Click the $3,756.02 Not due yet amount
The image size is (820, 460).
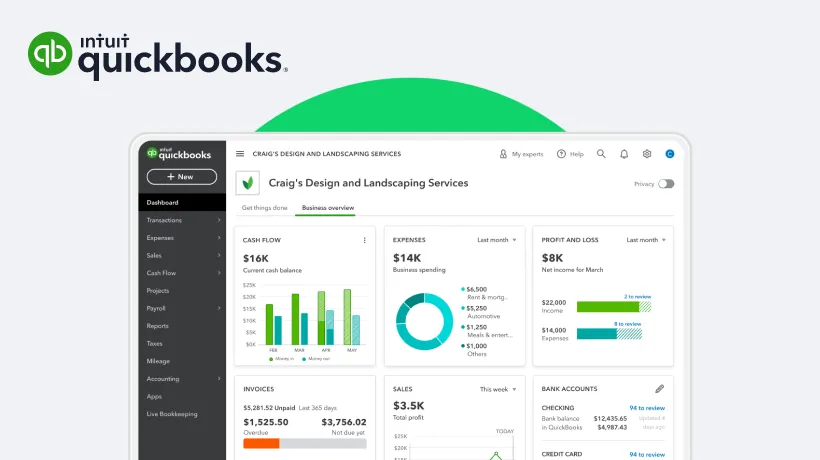(x=344, y=422)
